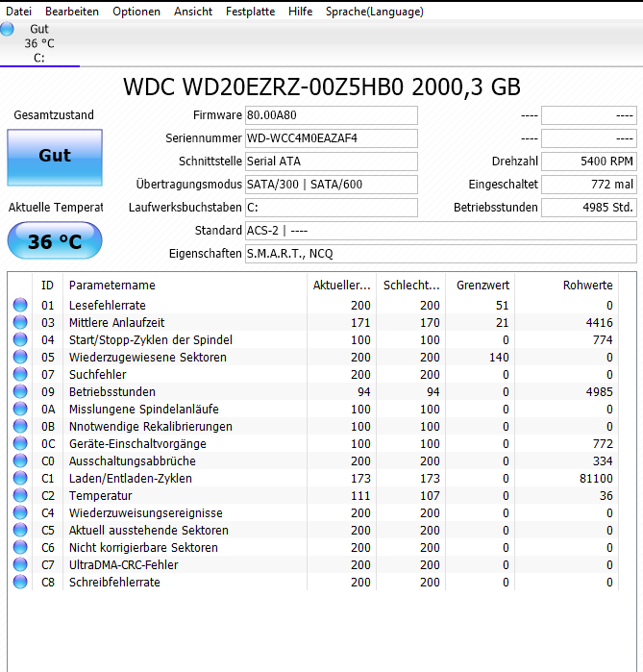Click the Parametername column header
Screen dimensions: 643x672
(185, 285)
